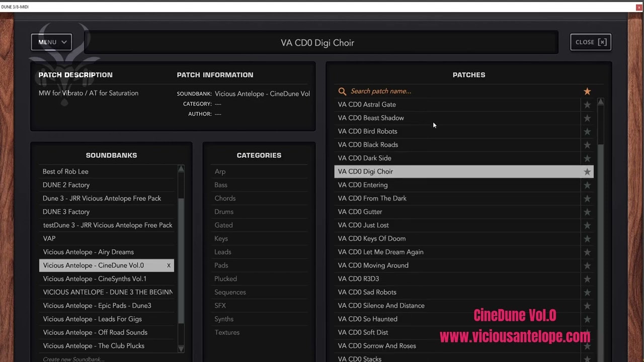This screenshot has height=362, width=644.
Task: Click patches list scroll up arrow
Action: [x=601, y=102]
